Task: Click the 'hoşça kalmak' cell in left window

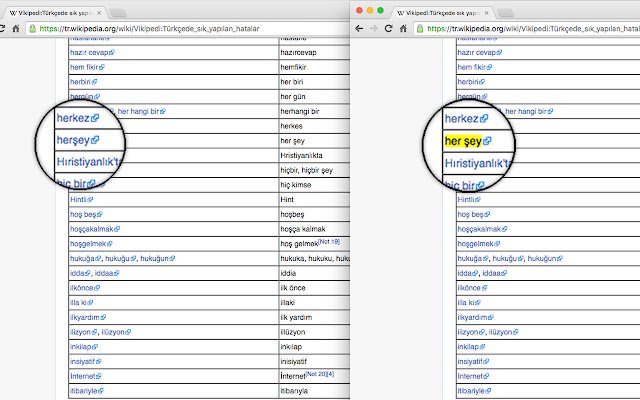Action: [303, 229]
